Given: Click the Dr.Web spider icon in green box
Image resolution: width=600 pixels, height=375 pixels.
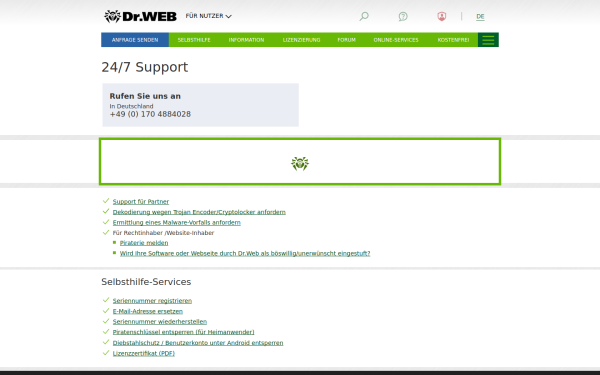Looking at the screenshot, I should pos(300,163).
